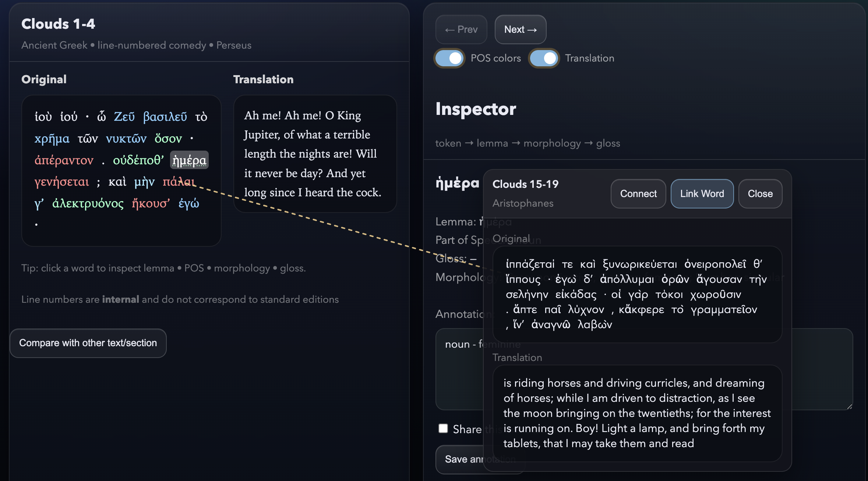Screen dimensions: 868x481
Task: Disable the Translation toggle switch
Action: [x=544, y=58]
